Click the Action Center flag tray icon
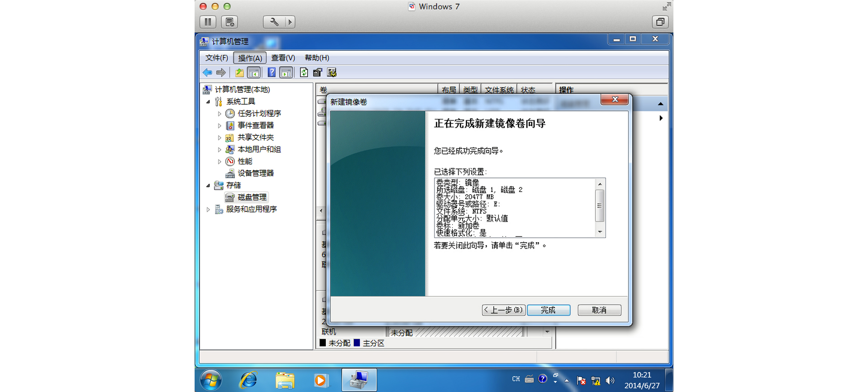Viewport: 868px width, 392px height. point(582,381)
